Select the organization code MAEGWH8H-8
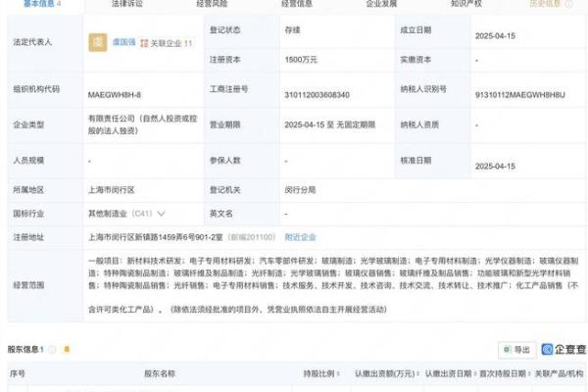This screenshot has height=392, width=588. pyautogui.click(x=115, y=95)
